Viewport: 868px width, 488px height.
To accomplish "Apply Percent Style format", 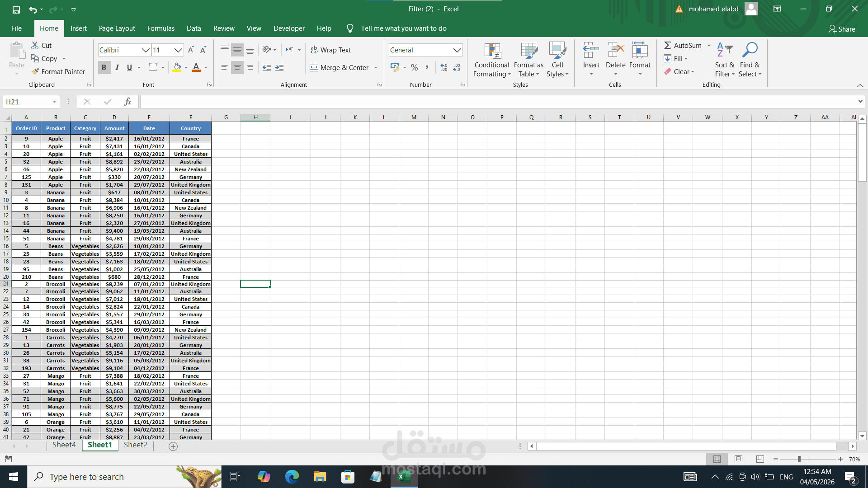I will 415,67.
